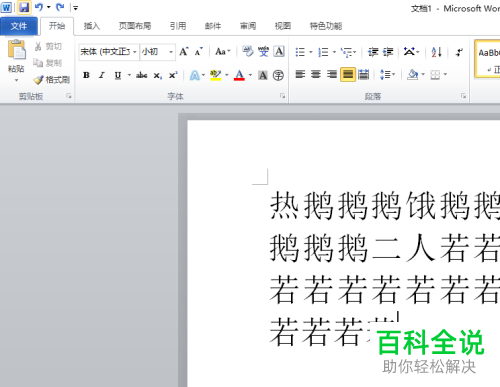
Task: Toggle Underline formatting
Action: coord(118,75)
